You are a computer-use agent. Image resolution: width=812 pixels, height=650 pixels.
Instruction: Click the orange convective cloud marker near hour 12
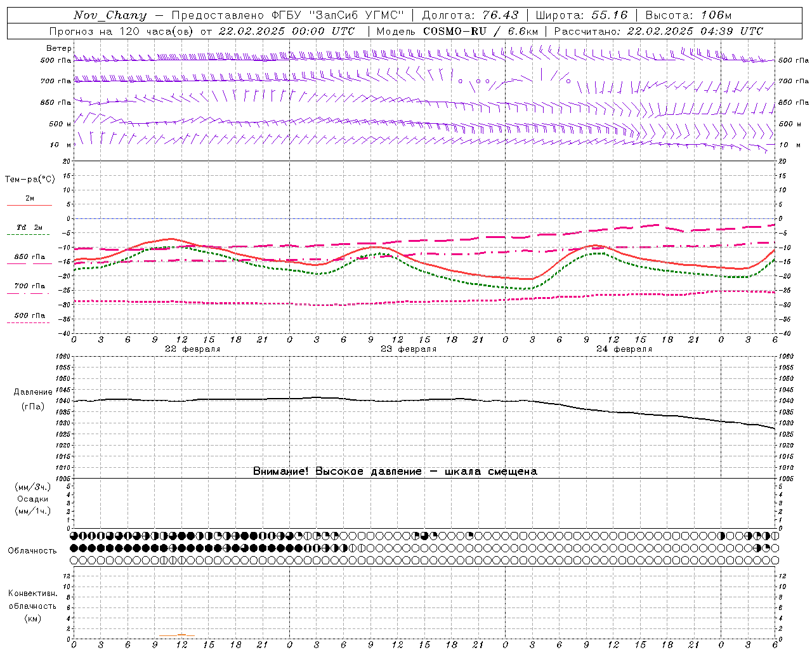[181, 634]
